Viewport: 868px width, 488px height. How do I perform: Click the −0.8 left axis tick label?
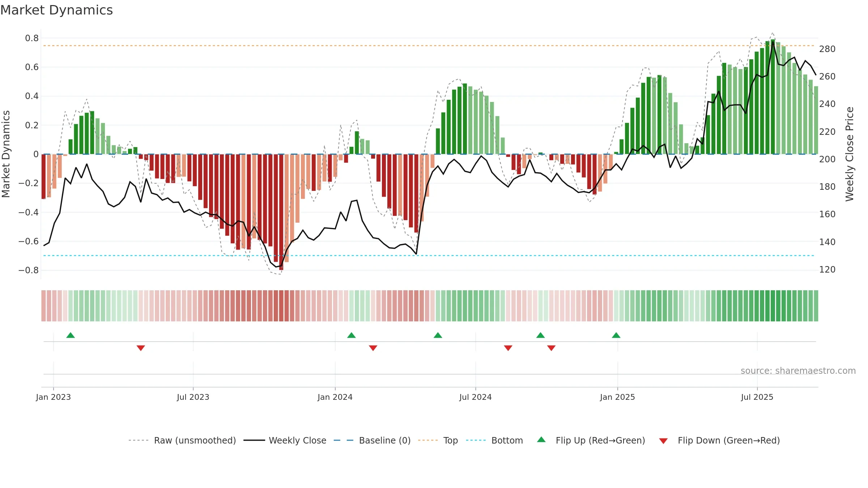click(x=29, y=270)
